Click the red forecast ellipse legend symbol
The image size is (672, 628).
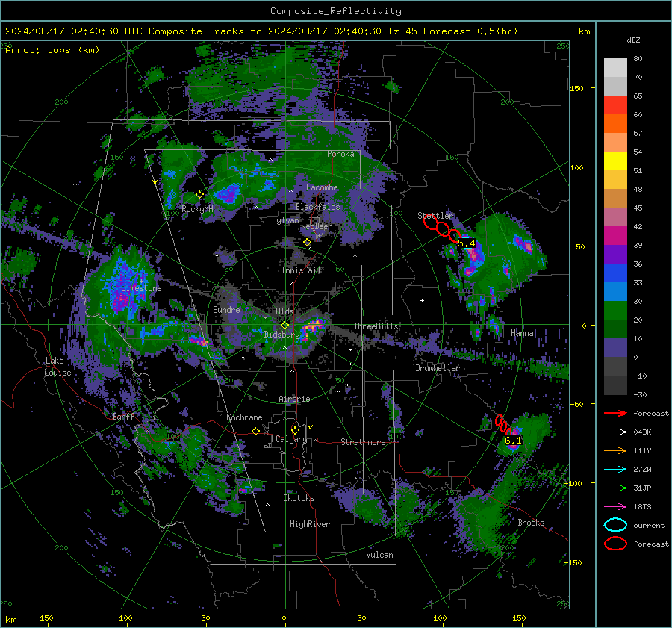pos(615,544)
